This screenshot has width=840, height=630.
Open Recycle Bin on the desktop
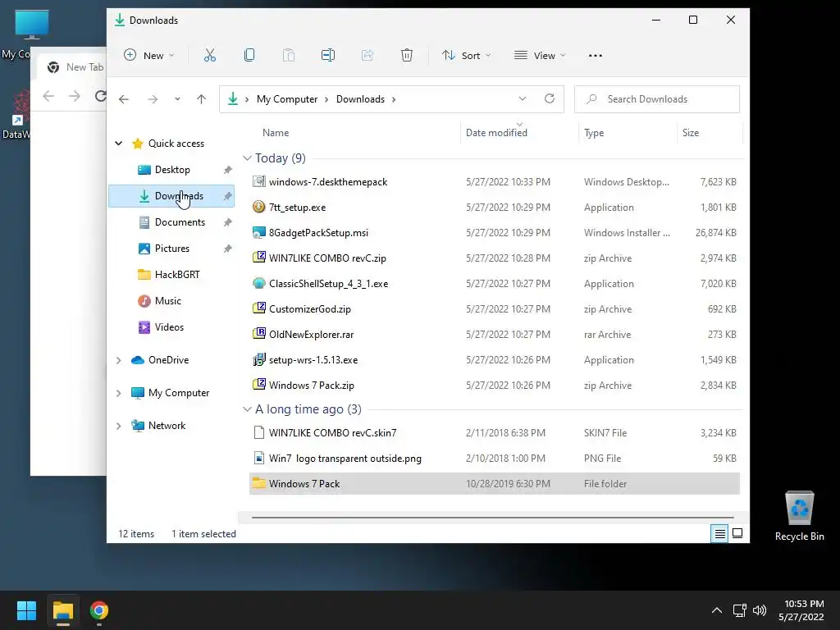click(799, 517)
